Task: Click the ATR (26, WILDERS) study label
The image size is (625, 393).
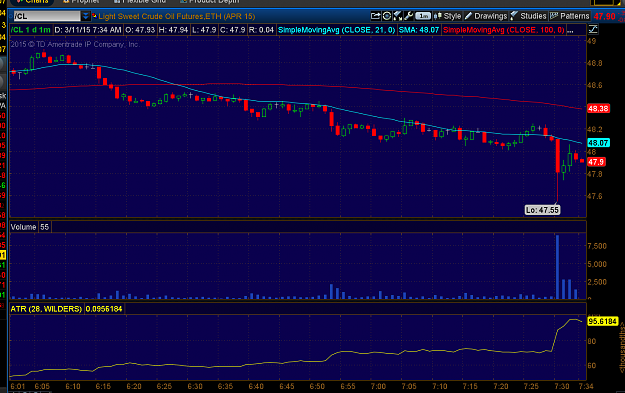Action: (x=46, y=309)
